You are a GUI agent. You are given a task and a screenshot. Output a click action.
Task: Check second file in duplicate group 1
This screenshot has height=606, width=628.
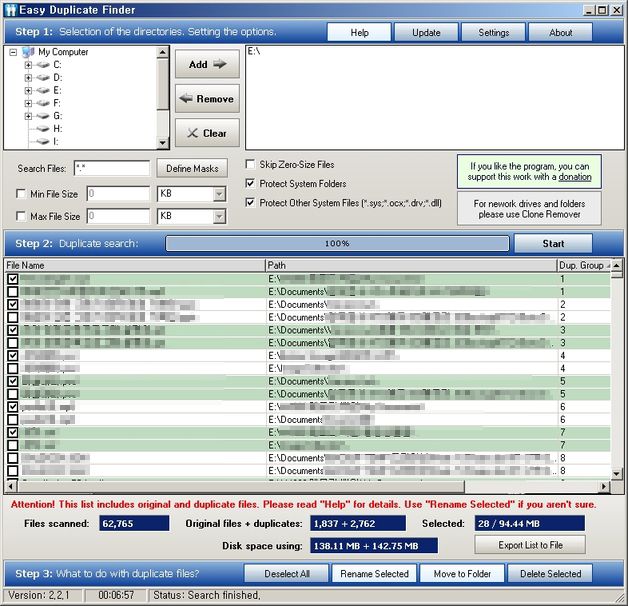(13, 292)
